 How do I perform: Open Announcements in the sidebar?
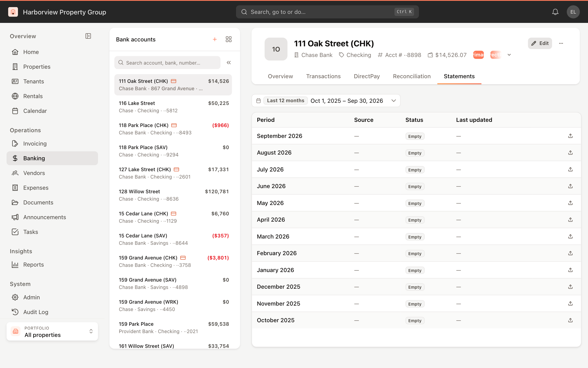52,217
